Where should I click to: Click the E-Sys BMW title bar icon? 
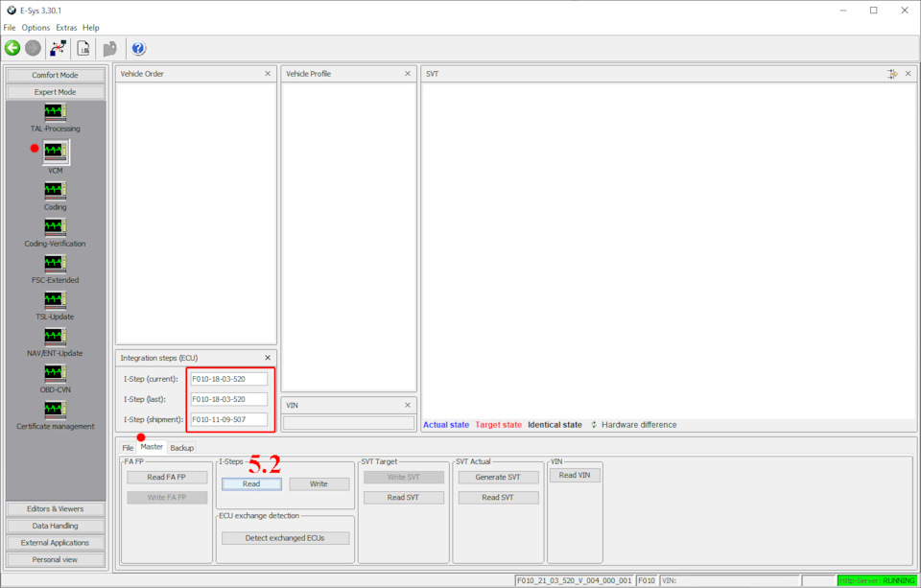(12, 10)
